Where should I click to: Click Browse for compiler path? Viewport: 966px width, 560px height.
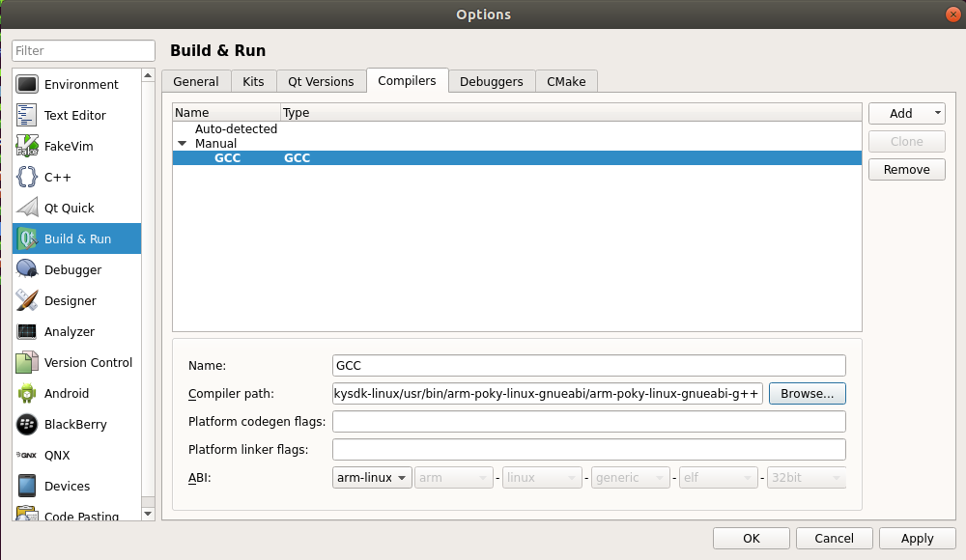click(x=807, y=394)
